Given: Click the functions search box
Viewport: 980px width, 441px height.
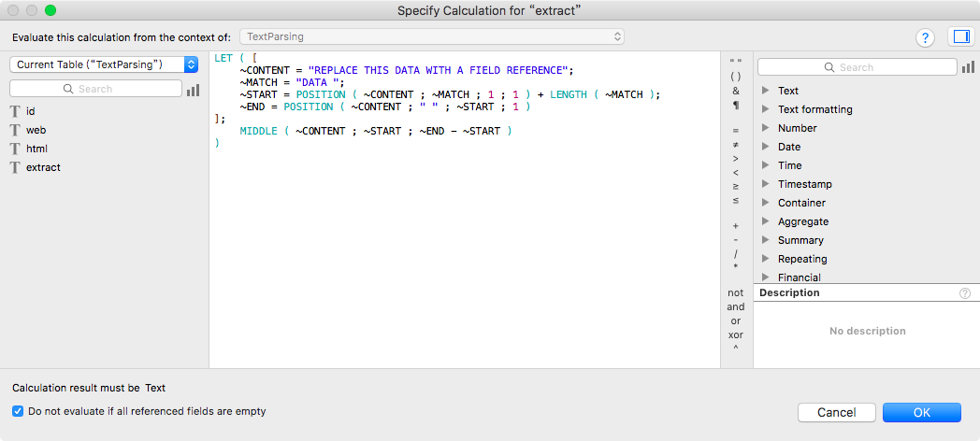Looking at the screenshot, I should 857,67.
